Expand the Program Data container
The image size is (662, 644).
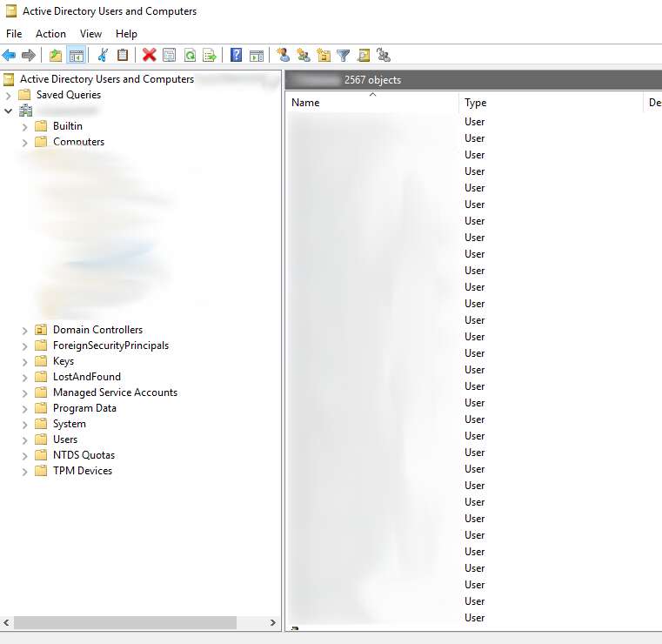tap(24, 409)
